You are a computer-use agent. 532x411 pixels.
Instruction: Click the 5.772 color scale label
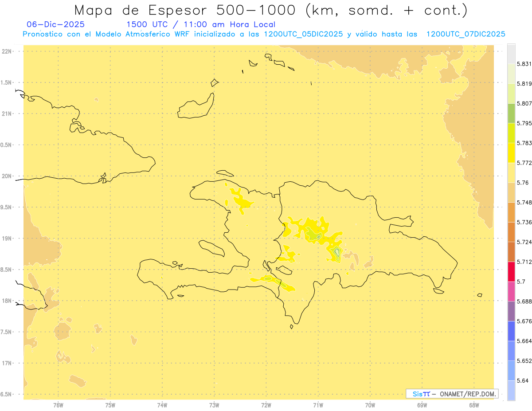[524, 163]
